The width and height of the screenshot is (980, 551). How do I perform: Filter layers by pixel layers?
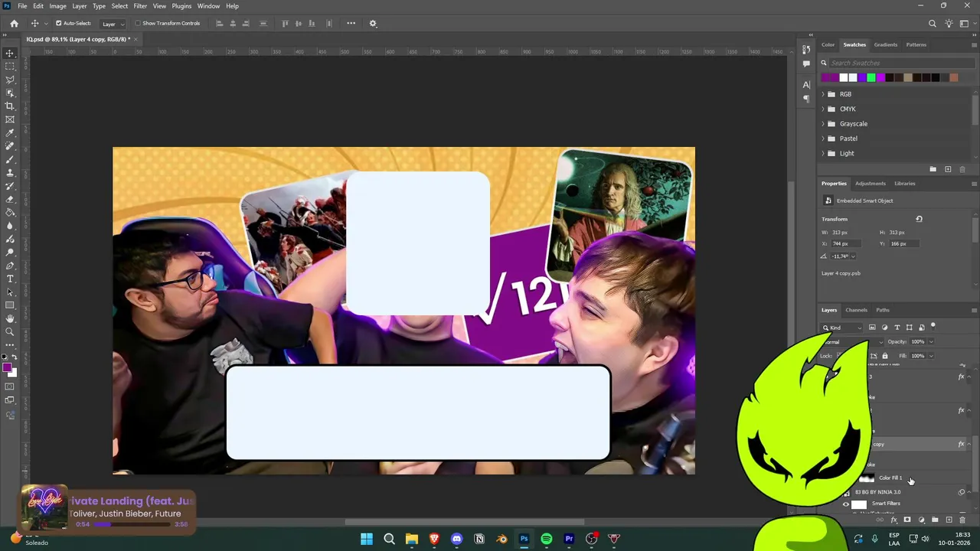coord(872,328)
